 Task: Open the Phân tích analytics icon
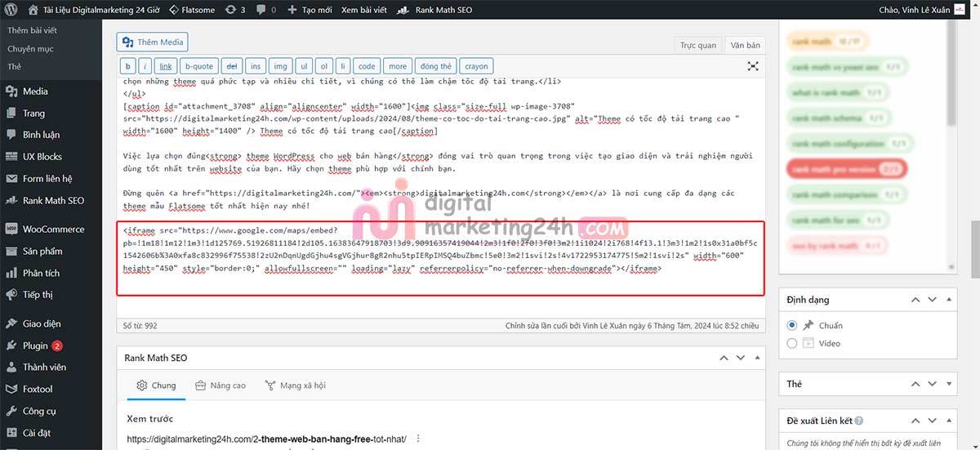(11, 273)
